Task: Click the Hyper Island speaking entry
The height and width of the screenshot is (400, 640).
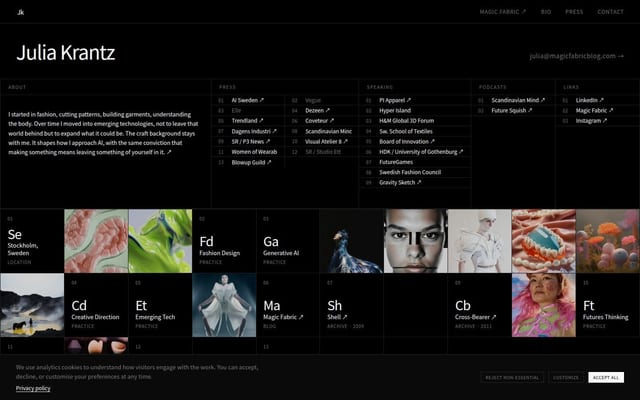Action: (x=395, y=110)
